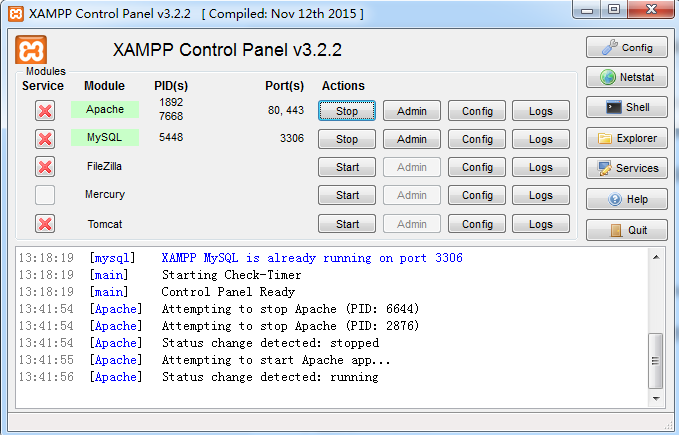Toggle the empty Mercury service checkbox
The width and height of the screenshot is (679, 435).
45,195
